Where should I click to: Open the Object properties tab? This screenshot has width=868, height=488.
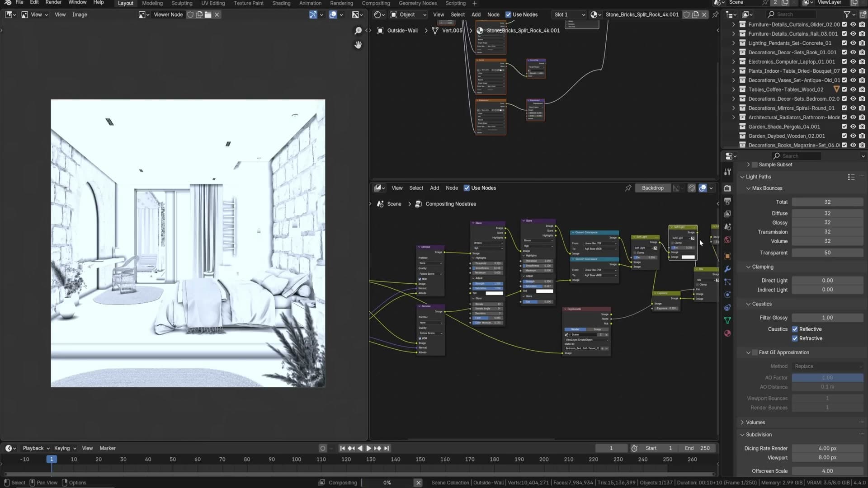point(727,256)
